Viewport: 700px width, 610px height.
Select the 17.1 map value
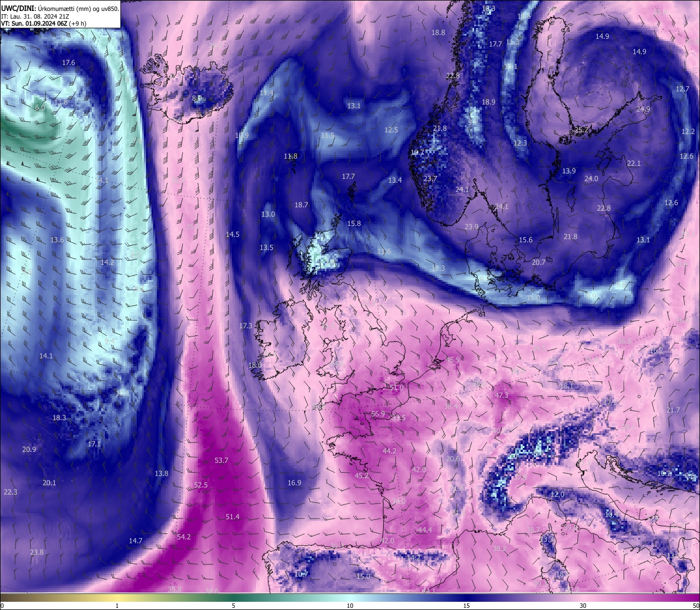pyautogui.click(x=95, y=444)
